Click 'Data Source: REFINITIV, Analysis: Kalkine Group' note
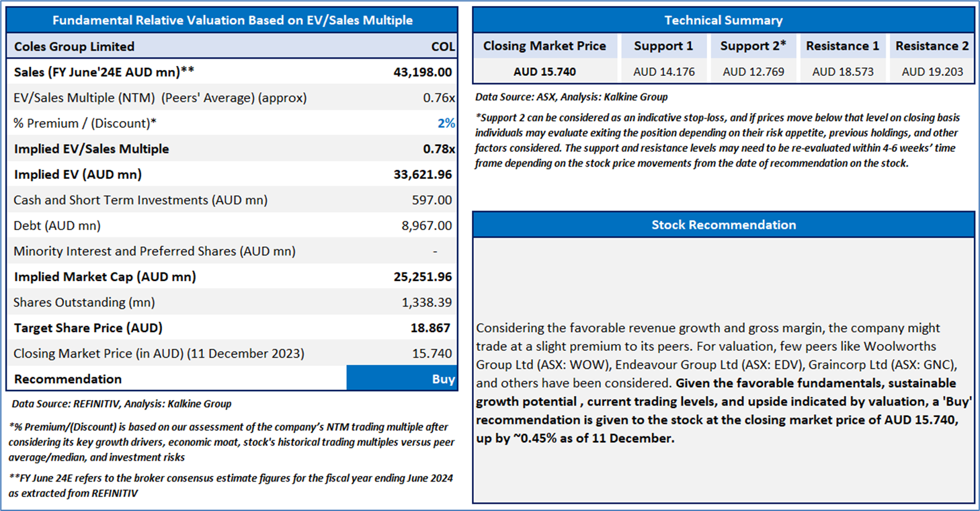The image size is (980, 511). coord(122,404)
